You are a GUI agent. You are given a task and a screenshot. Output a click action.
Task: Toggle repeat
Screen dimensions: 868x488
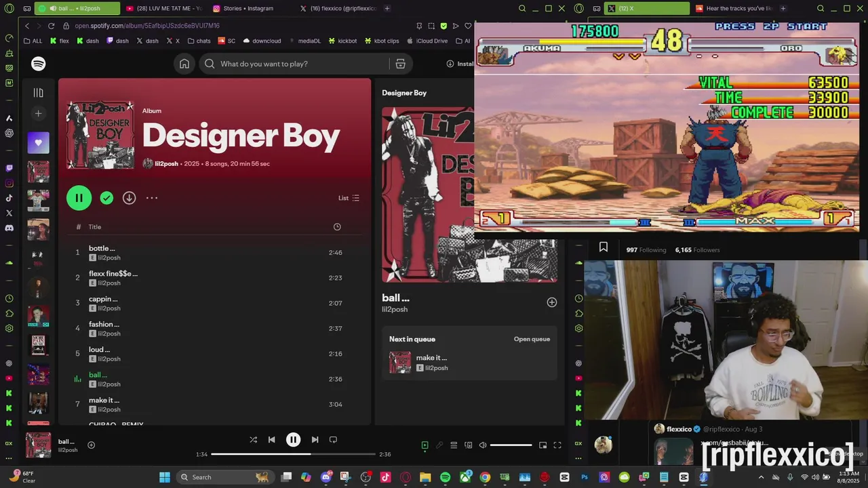(333, 440)
